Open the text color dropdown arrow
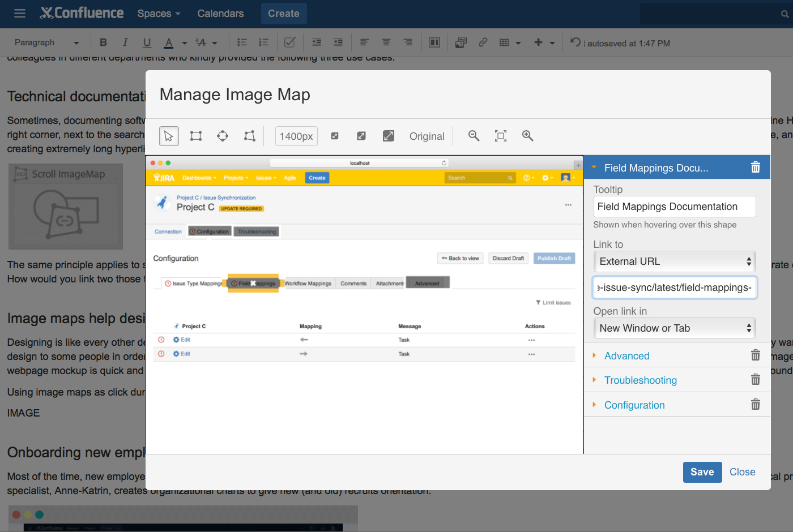The image size is (793, 532). (x=185, y=43)
